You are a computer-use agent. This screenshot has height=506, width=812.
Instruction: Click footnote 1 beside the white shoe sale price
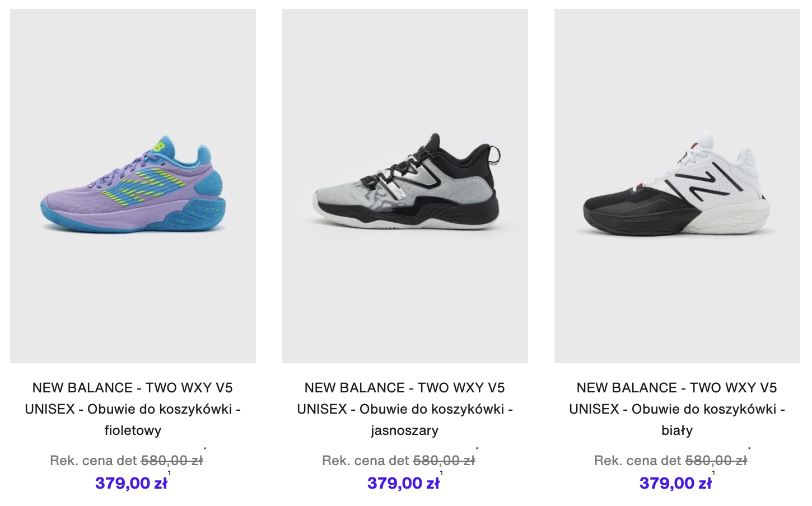point(714,474)
